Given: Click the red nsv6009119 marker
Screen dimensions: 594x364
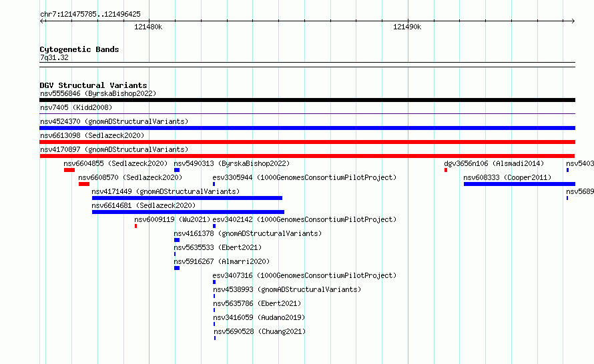Looking at the screenshot, I should (135, 226).
